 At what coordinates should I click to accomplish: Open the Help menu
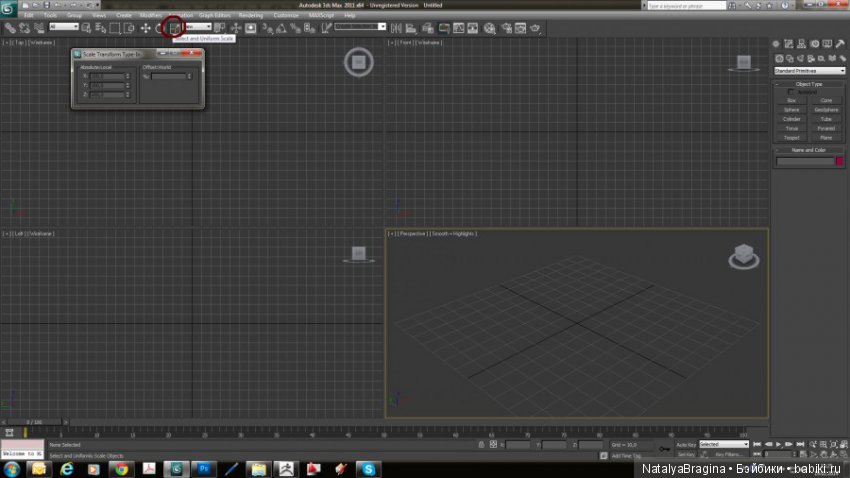(350, 15)
